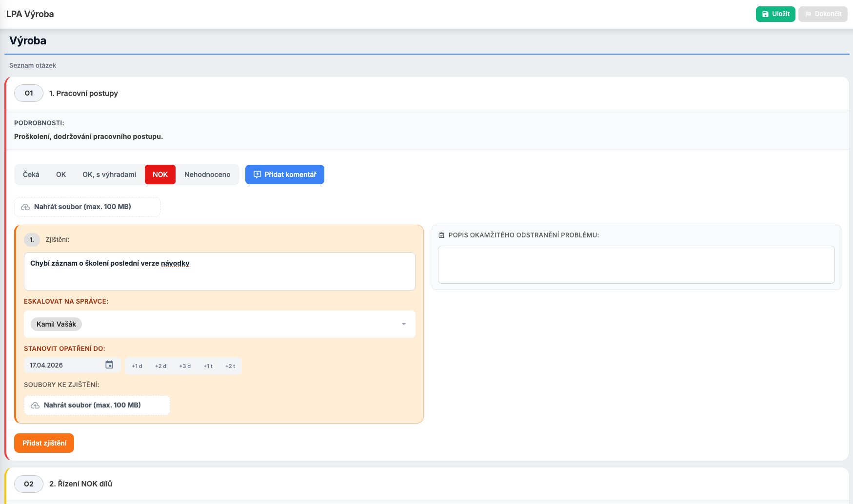
Task: Click the save disk icon on Uložit
Action: [765, 14]
